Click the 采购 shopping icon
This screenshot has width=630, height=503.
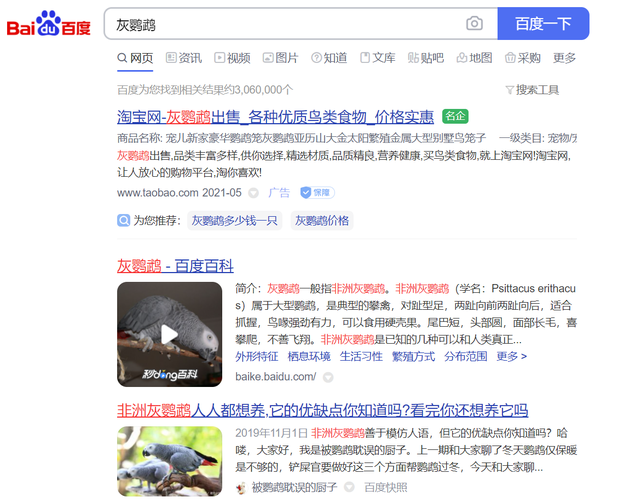[x=510, y=58]
